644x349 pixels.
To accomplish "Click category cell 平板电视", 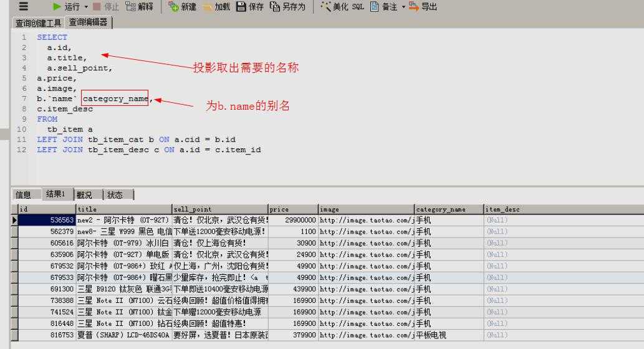I will pos(449,335).
